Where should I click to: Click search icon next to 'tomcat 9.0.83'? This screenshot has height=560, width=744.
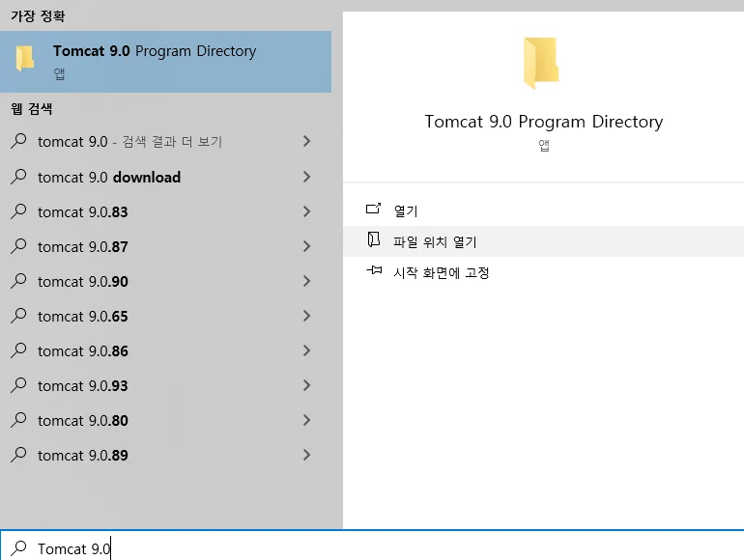18,211
